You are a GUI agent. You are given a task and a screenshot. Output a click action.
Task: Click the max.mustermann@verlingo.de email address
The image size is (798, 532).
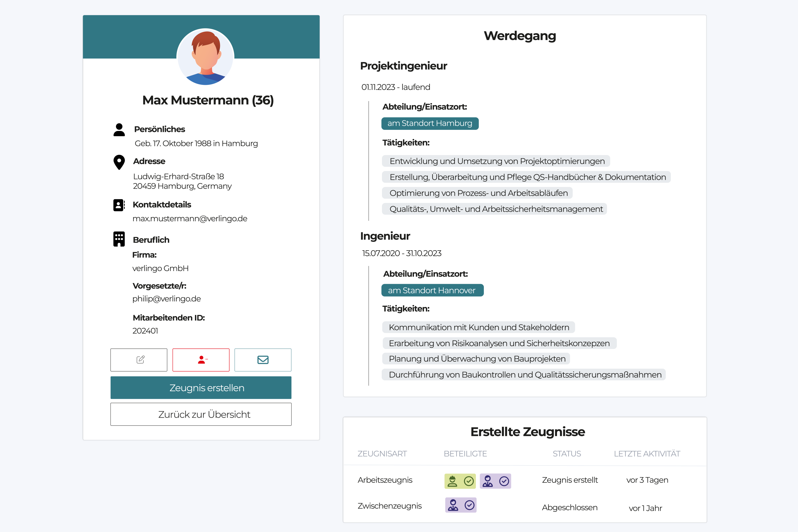coord(190,218)
